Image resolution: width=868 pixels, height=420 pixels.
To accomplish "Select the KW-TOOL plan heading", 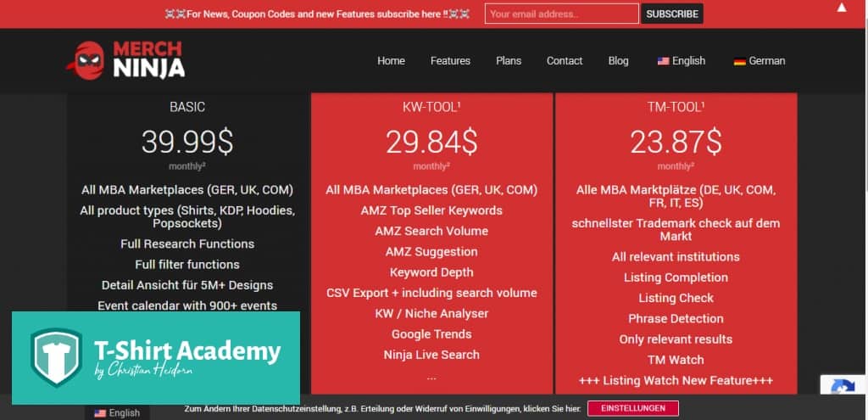I will coord(431,107).
